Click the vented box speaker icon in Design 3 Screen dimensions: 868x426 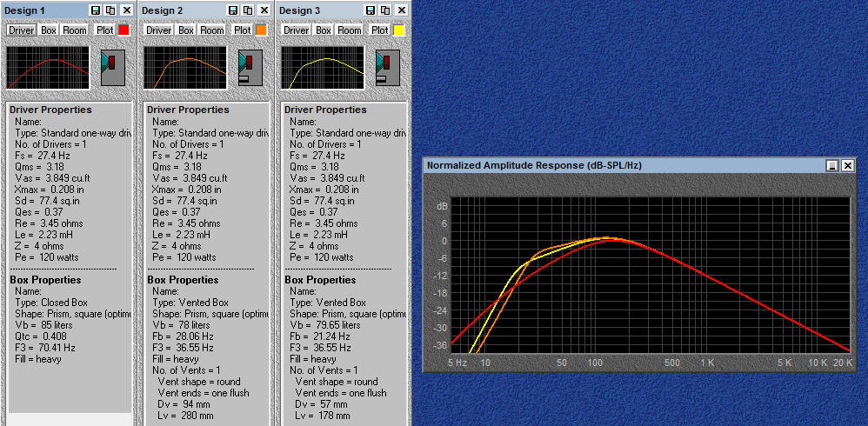pos(388,68)
